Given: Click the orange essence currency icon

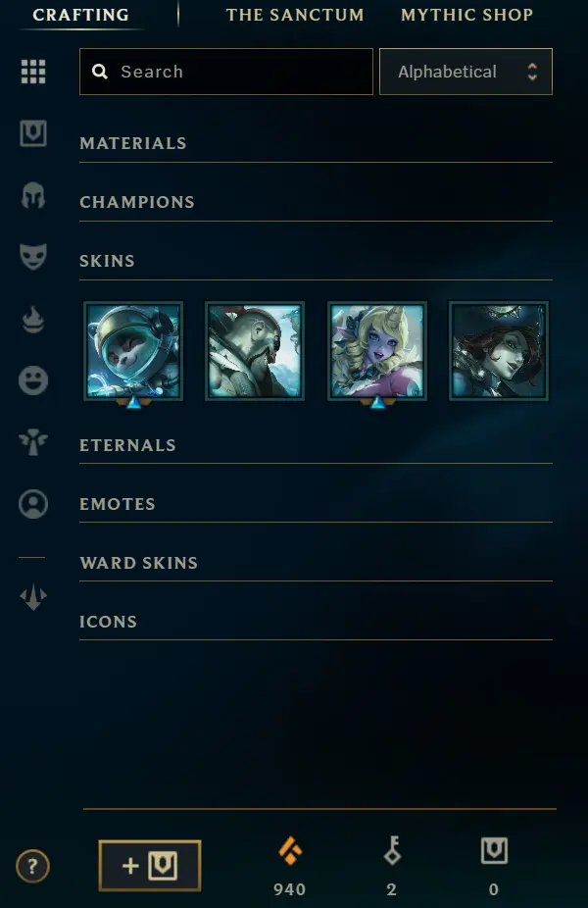Looking at the screenshot, I should [x=290, y=851].
